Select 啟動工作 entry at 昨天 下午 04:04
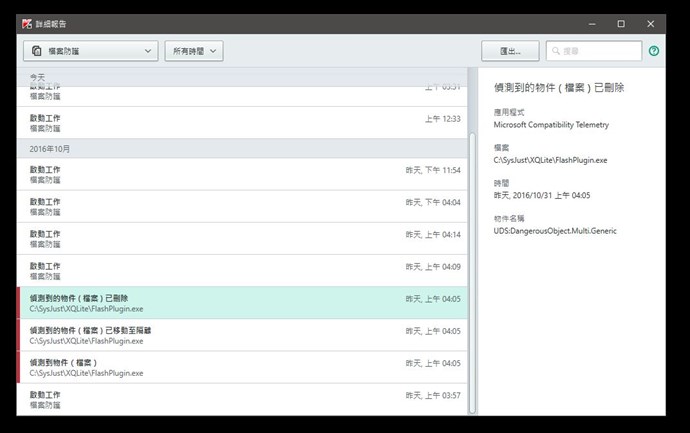Image resolution: width=690 pixels, height=433 pixels. [x=240, y=207]
